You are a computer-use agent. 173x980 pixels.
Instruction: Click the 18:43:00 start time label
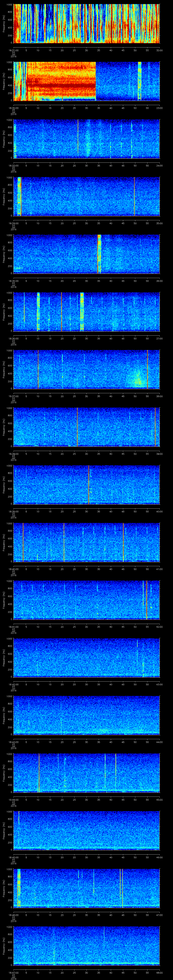pos(13,742)
